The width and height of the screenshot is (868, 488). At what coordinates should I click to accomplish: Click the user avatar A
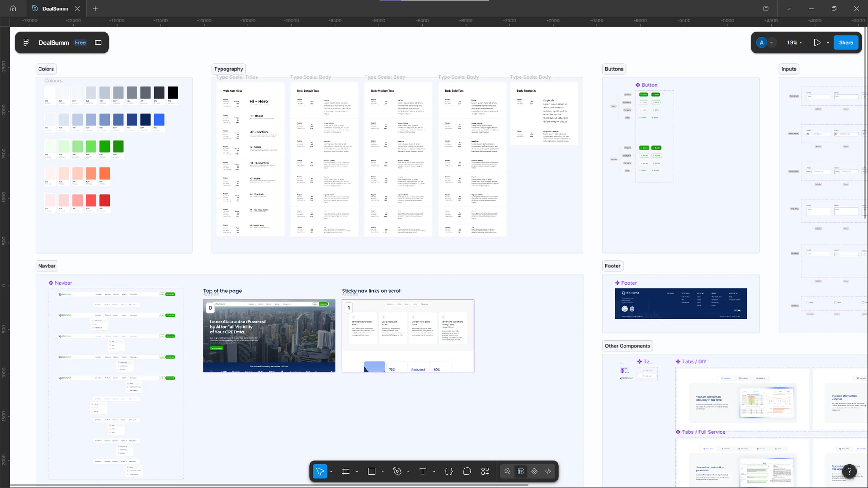[762, 42]
